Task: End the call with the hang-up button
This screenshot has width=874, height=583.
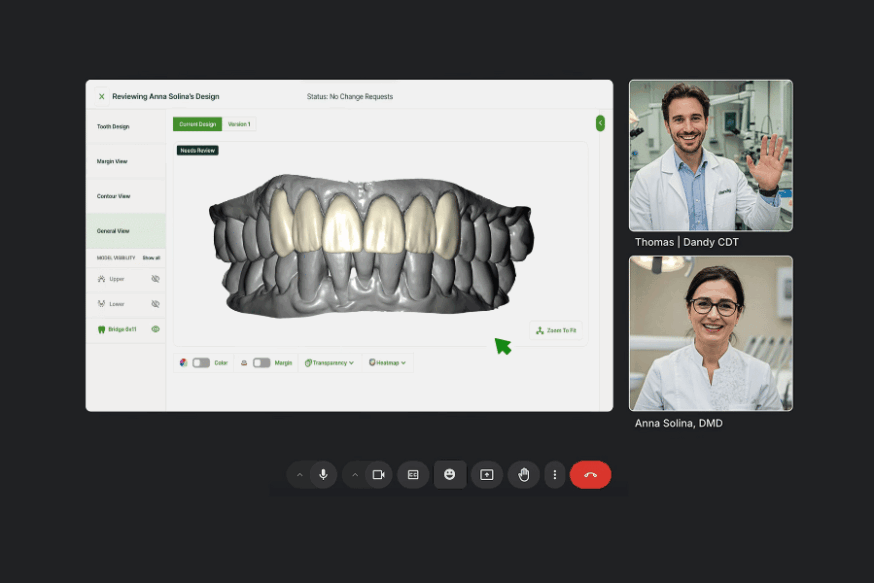Action: click(x=591, y=475)
